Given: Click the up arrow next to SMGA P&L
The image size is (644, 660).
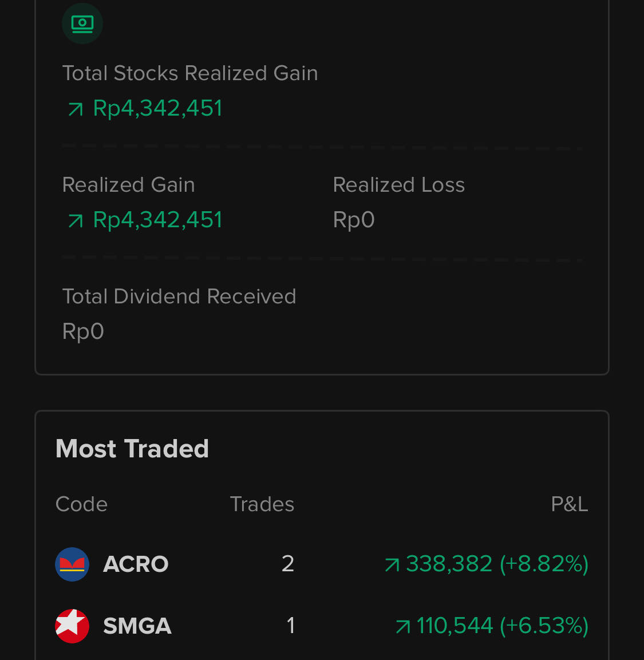Looking at the screenshot, I should pos(403,627).
